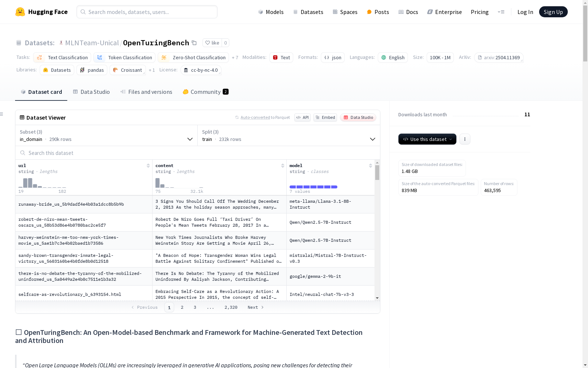Click the model classes distribution bar

click(313, 187)
